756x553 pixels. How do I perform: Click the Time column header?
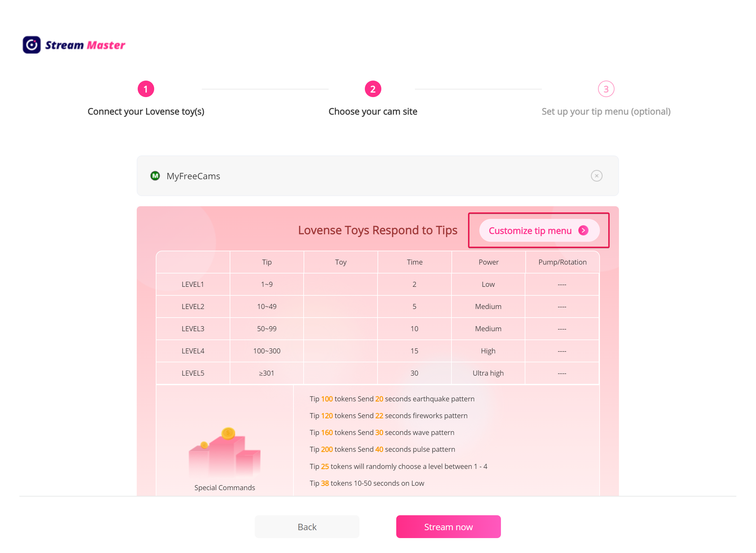click(x=415, y=262)
